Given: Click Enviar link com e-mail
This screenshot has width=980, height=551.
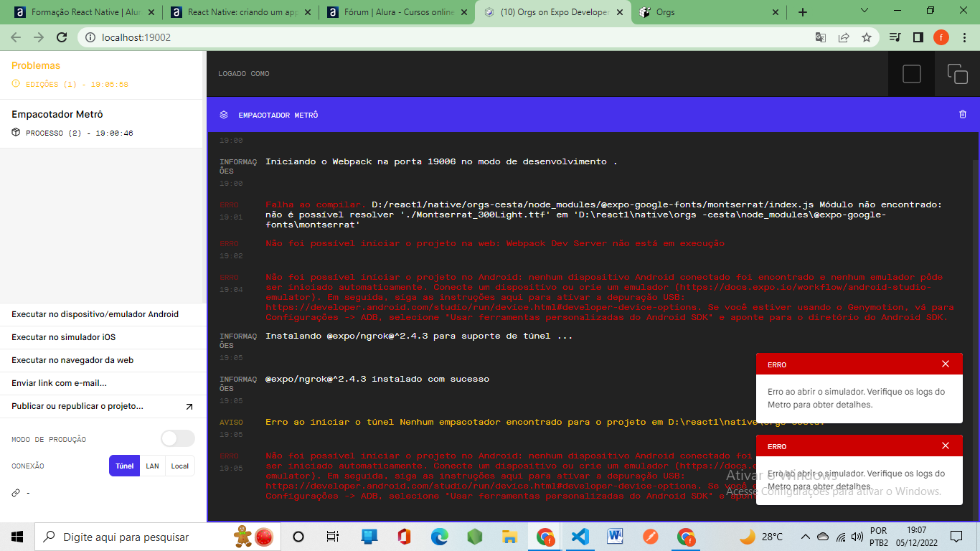Looking at the screenshot, I should (x=103, y=383).
